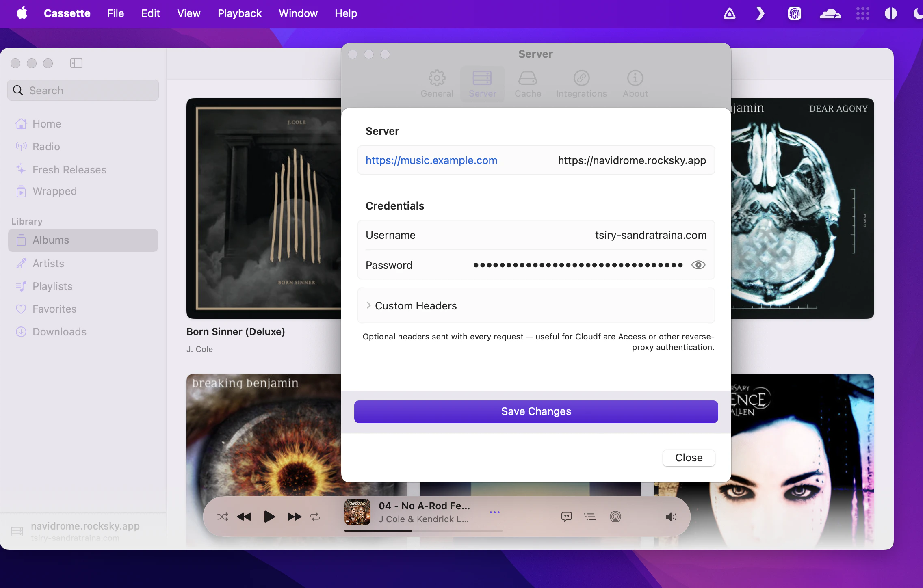
Task: Click the dots grid icon in menu bar
Action: click(x=862, y=13)
